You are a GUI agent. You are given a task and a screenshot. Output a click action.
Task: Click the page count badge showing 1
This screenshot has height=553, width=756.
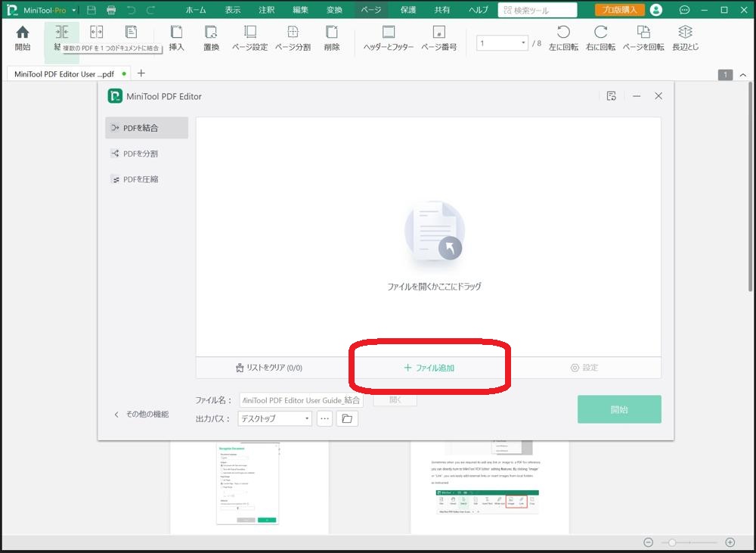[x=725, y=75]
